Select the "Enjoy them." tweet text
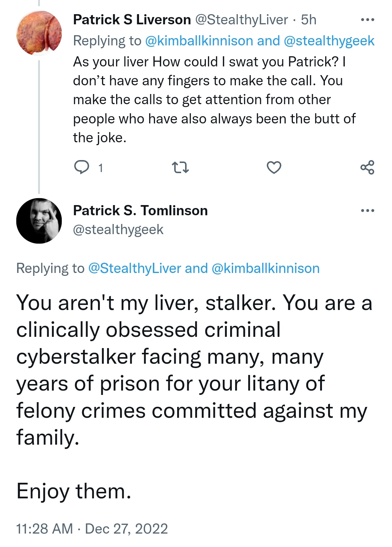The height and width of the screenshot is (547, 392). [x=74, y=491]
